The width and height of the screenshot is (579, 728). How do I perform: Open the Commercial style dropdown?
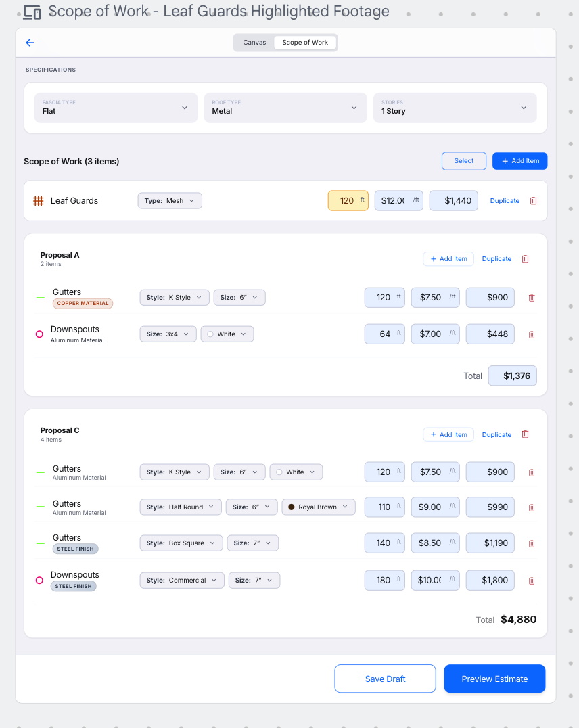tap(182, 581)
